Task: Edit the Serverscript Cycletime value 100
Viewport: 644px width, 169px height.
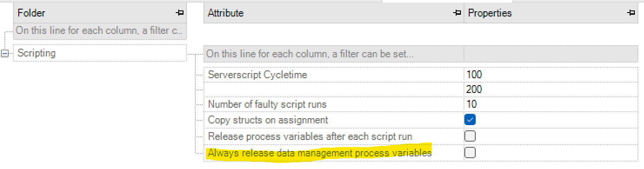Action: click(x=551, y=75)
